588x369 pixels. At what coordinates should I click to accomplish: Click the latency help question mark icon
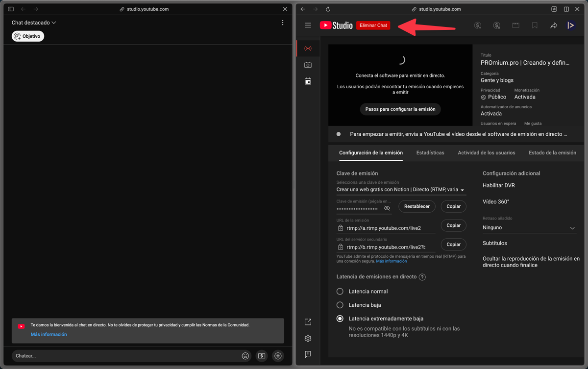pos(422,277)
